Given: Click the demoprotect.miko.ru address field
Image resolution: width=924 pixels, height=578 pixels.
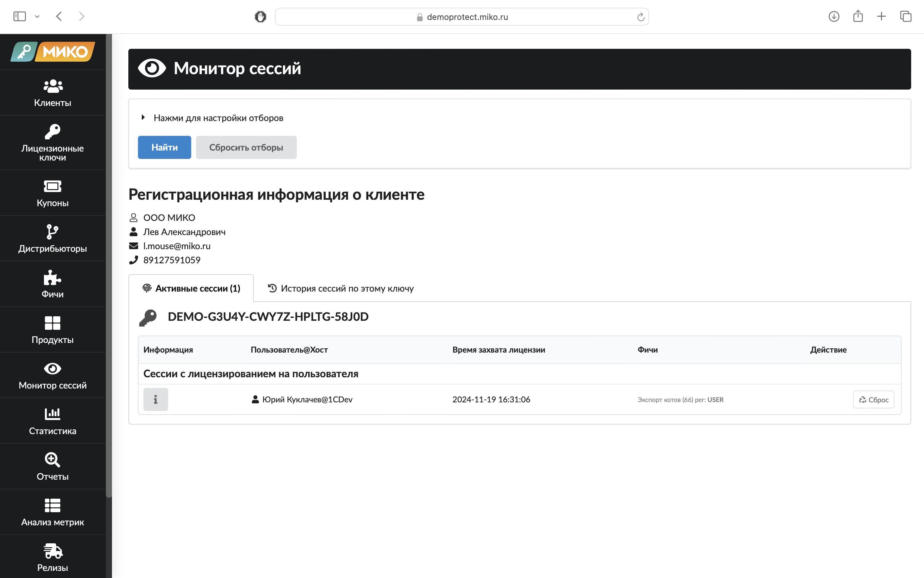Looking at the screenshot, I should point(462,17).
